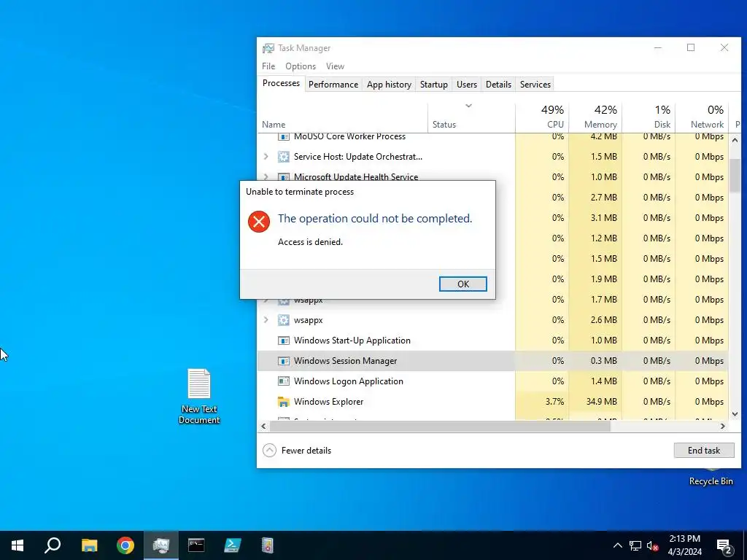Open the File menu

(x=268, y=66)
